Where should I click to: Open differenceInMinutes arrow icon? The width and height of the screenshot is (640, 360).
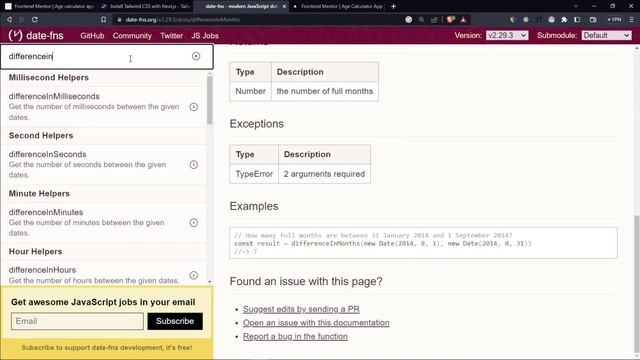click(193, 223)
